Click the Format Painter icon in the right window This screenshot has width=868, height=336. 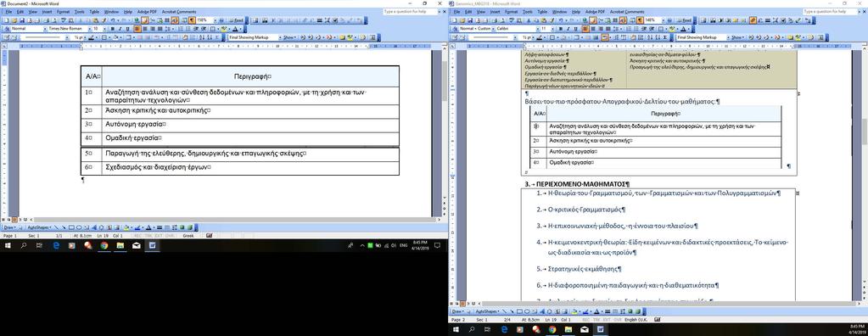[x=552, y=20]
